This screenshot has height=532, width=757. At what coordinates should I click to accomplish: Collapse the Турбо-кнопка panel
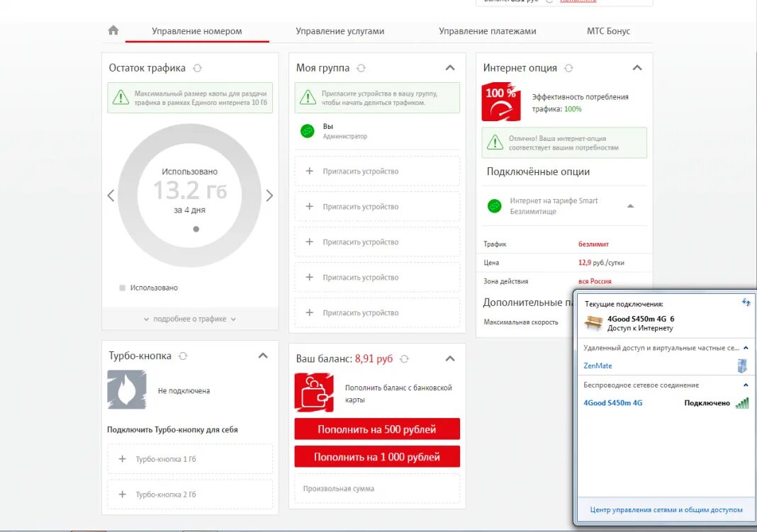point(263,356)
